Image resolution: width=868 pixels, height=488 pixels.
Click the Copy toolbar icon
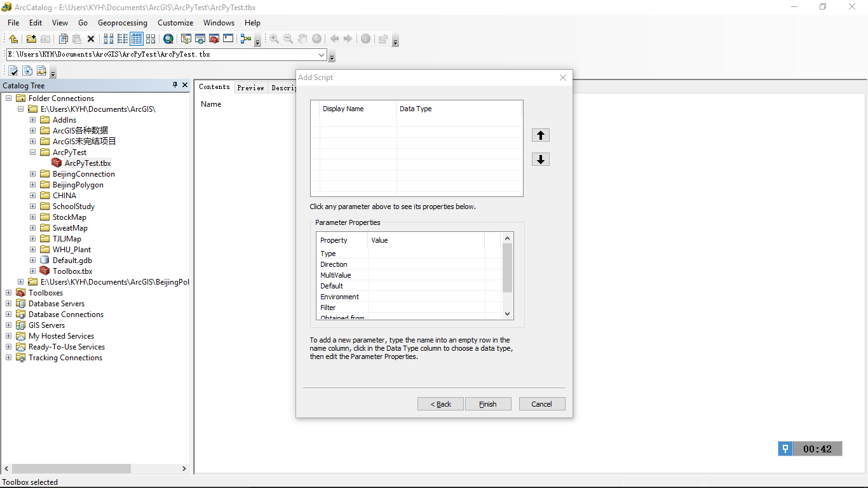[x=63, y=39]
